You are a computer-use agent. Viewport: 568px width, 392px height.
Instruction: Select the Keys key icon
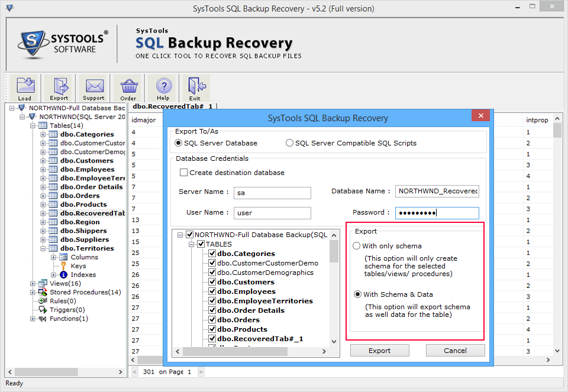pos(63,266)
